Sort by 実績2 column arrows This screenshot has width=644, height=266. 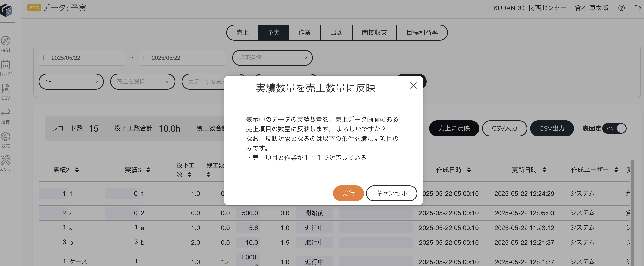pos(77,170)
